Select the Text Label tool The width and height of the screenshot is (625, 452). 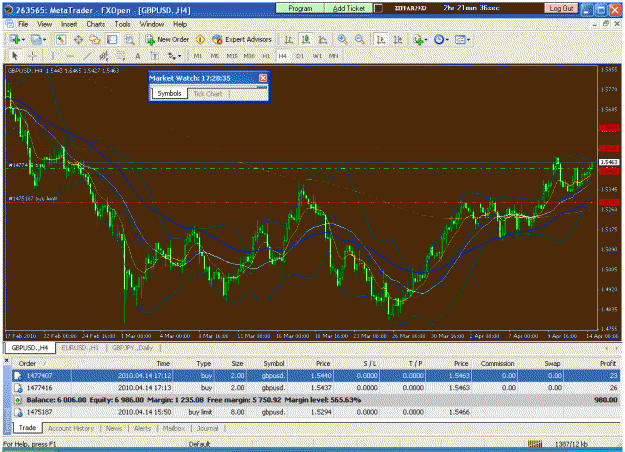pyautogui.click(x=155, y=56)
